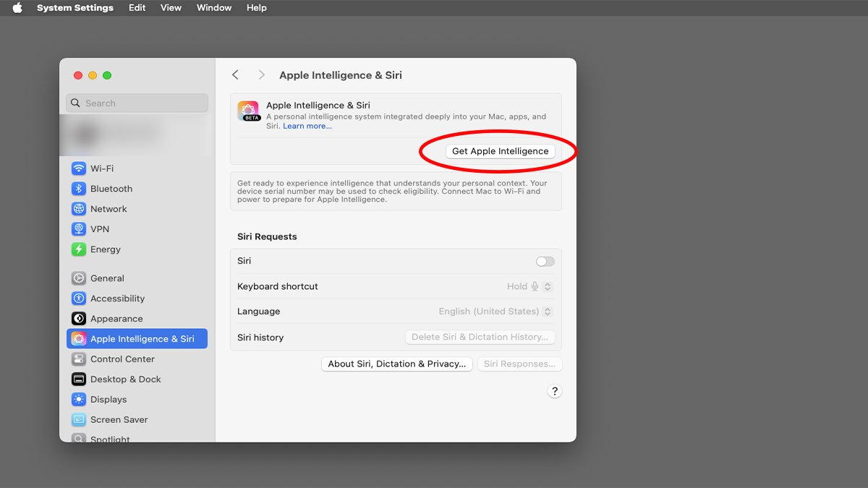The width and height of the screenshot is (868, 488).
Task: Click the Siri Responses button
Action: click(519, 364)
